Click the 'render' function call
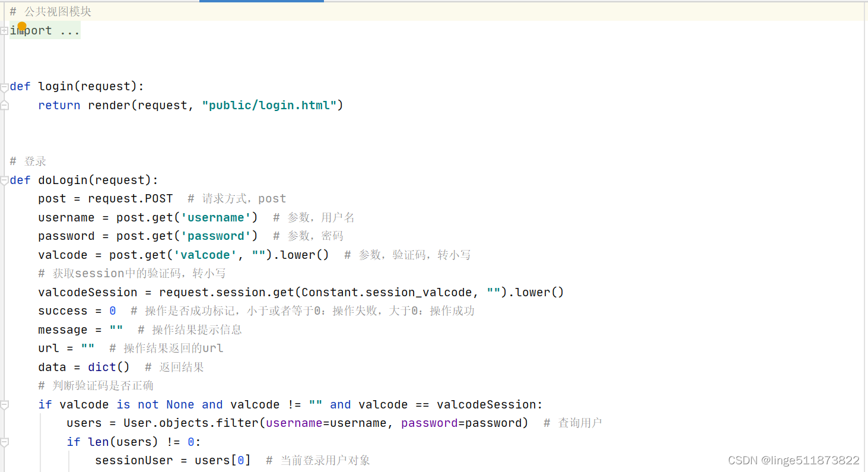 (109, 106)
